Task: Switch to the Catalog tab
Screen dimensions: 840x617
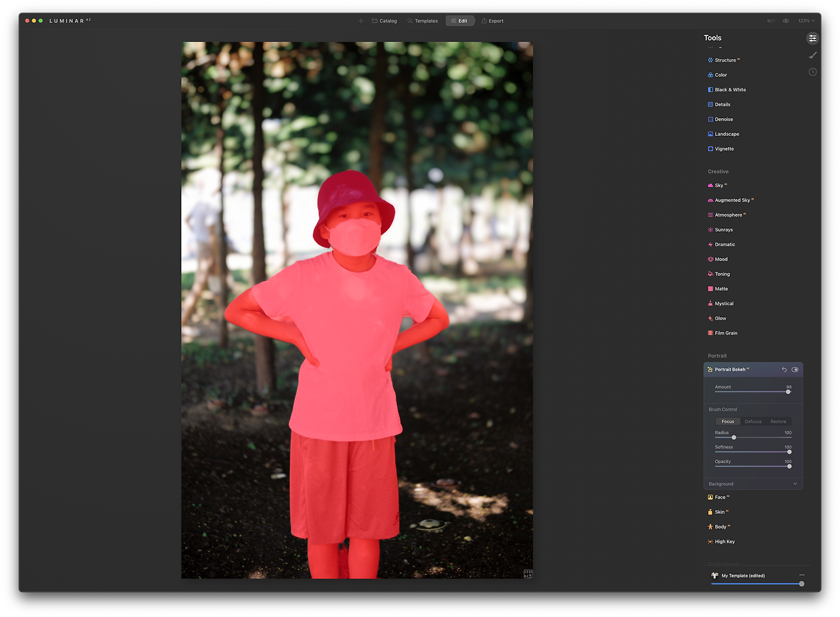Action: click(x=385, y=21)
